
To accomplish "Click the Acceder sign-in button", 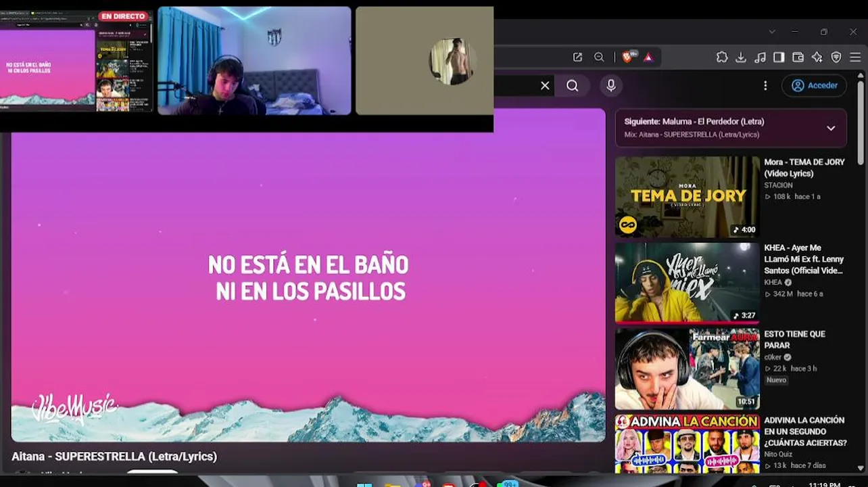I will [x=814, y=85].
